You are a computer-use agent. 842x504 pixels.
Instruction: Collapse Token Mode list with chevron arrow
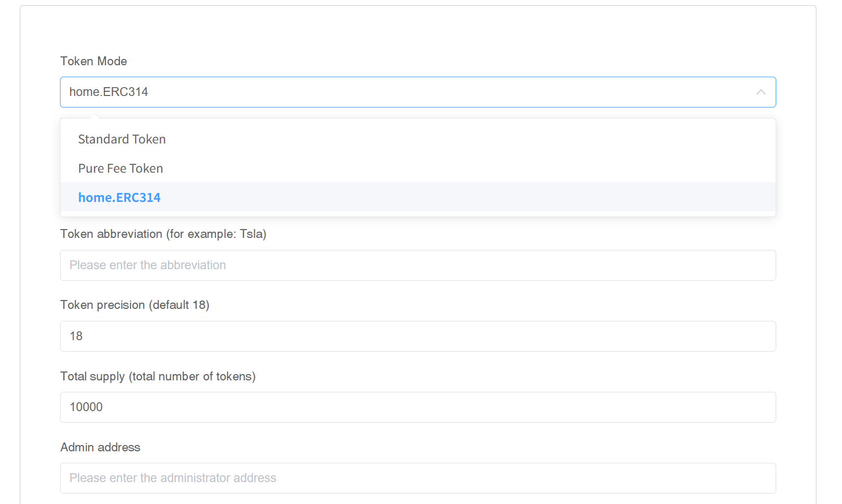pyautogui.click(x=761, y=92)
